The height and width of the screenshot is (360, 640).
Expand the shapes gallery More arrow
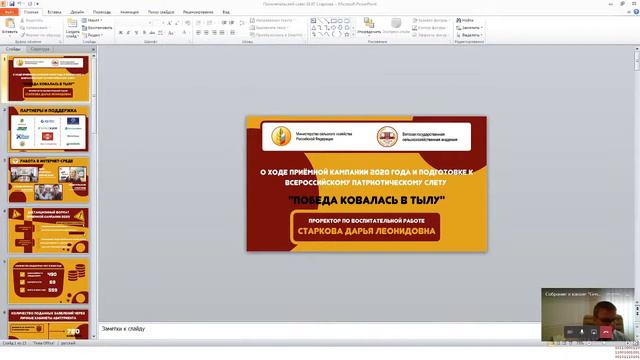(x=353, y=35)
